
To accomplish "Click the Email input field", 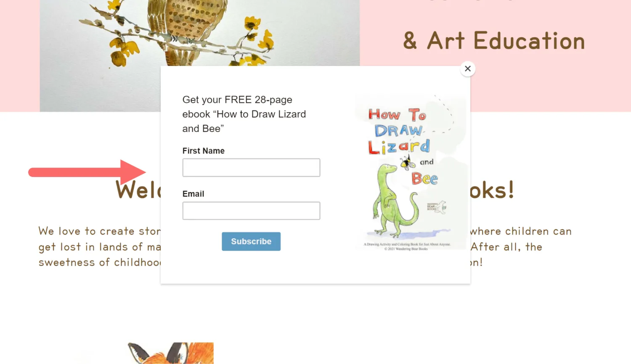I will (x=251, y=211).
